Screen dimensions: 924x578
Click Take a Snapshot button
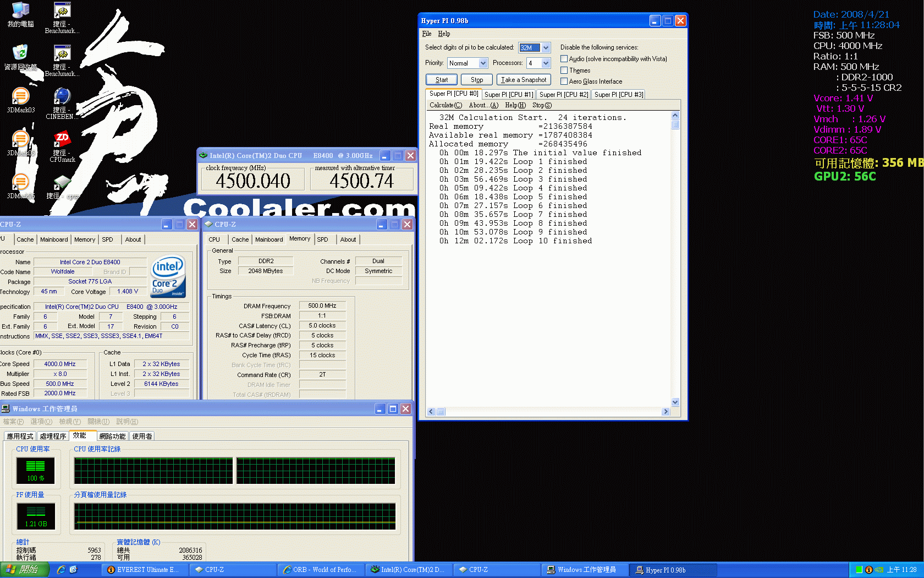524,80
